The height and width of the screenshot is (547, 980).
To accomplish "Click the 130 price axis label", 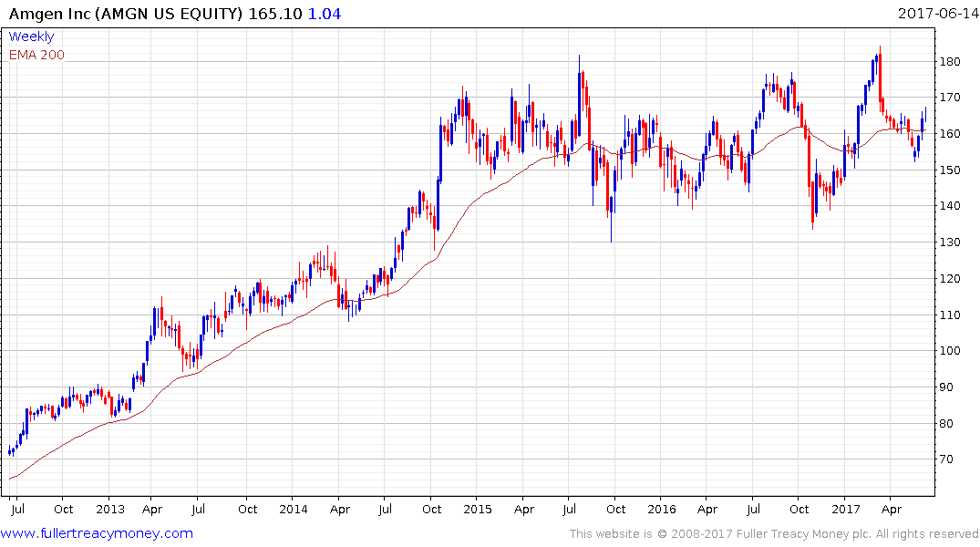I will coord(950,242).
